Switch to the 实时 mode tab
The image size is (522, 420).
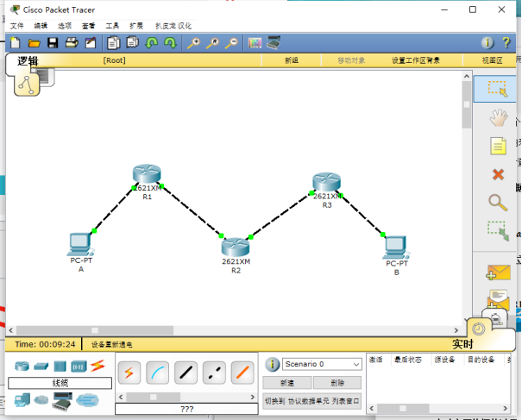click(462, 344)
